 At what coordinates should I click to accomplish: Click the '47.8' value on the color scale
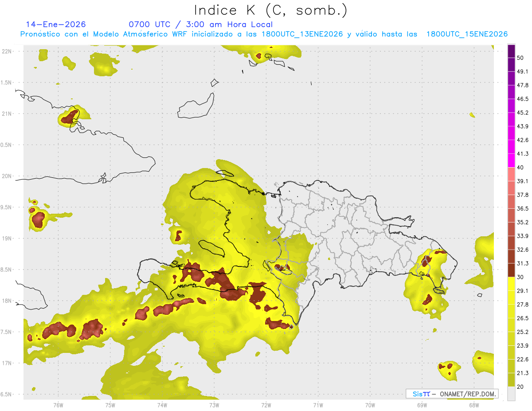523,85
